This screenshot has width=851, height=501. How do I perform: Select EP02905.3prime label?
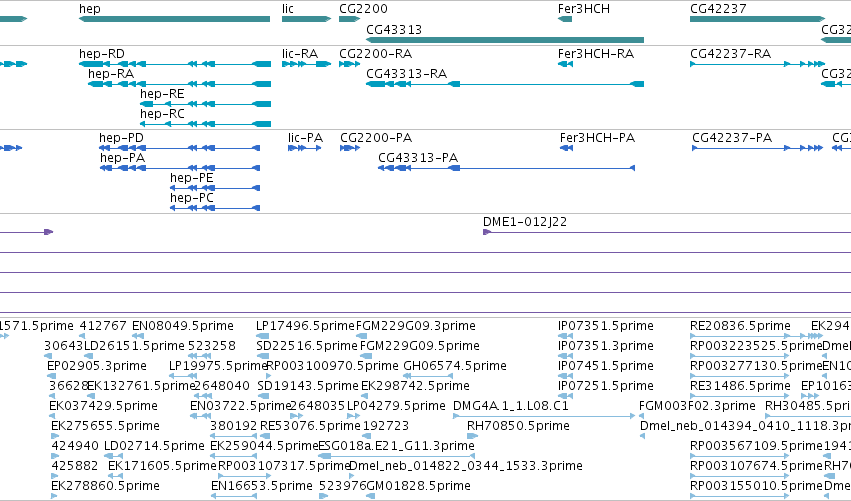(97, 366)
